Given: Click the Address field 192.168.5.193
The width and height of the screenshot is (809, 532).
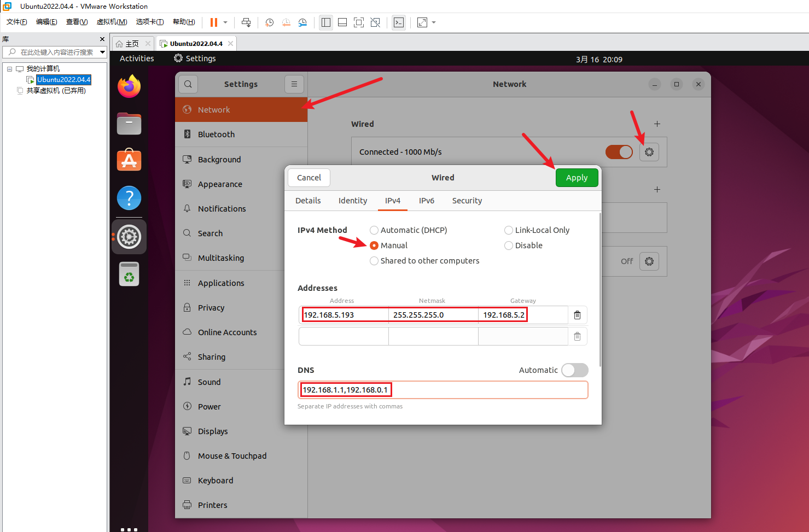Looking at the screenshot, I should [344, 315].
